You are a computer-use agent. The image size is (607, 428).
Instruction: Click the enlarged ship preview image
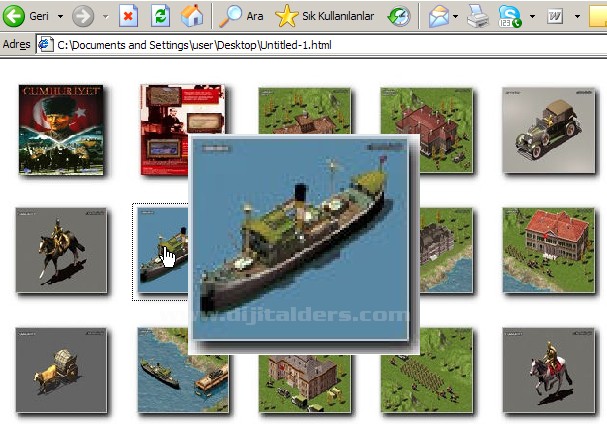[x=300, y=240]
